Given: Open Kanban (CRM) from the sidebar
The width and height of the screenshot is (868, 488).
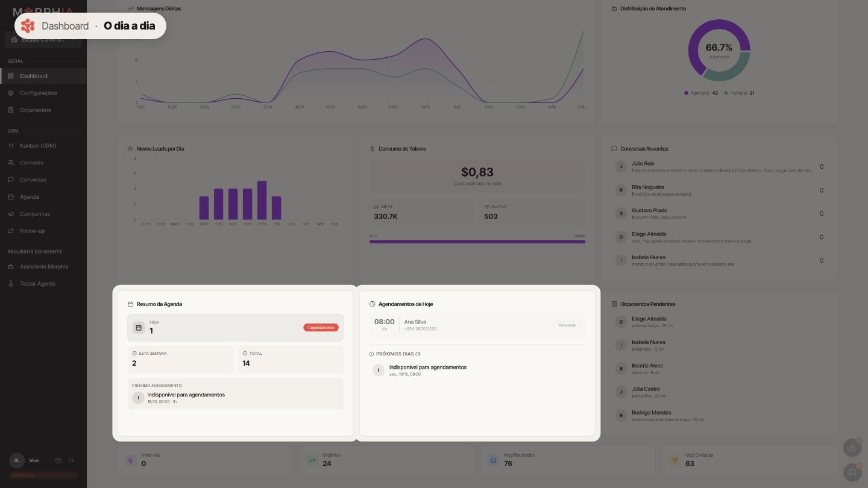Looking at the screenshot, I should (x=43, y=146).
